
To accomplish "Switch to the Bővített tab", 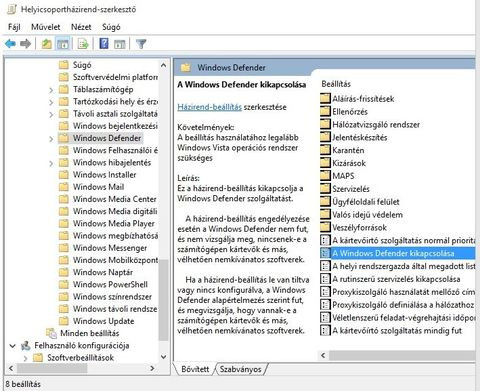I will pos(195,369).
